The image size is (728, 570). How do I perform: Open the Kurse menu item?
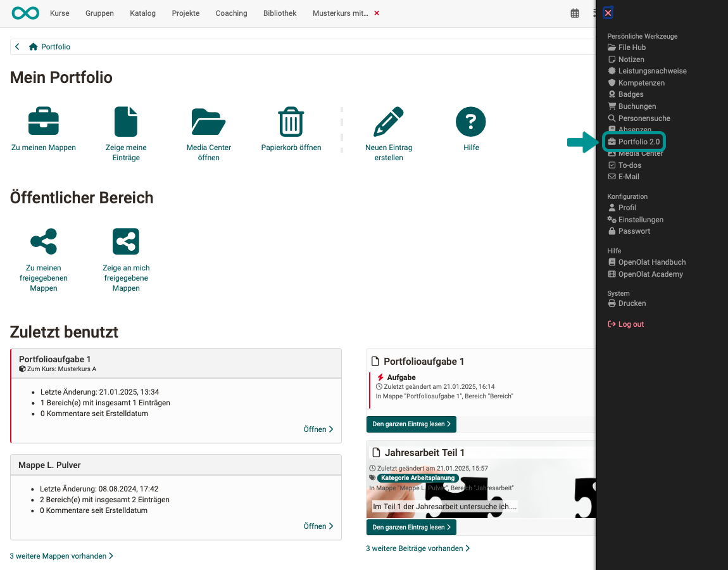click(x=60, y=13)
